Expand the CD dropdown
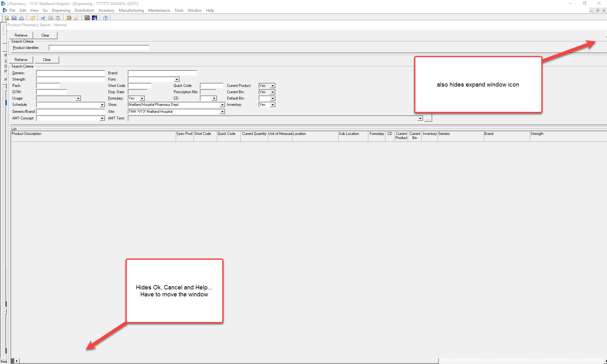 (x=214, y=99)
